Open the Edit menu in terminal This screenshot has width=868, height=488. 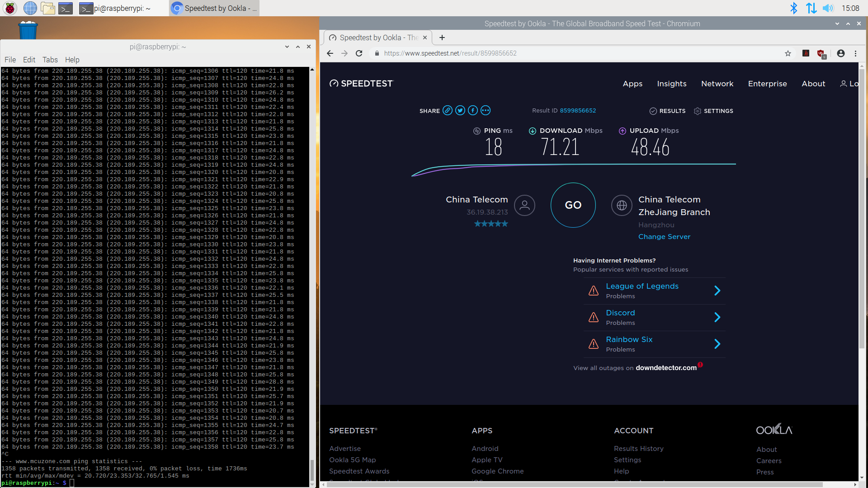pos(29,60)
